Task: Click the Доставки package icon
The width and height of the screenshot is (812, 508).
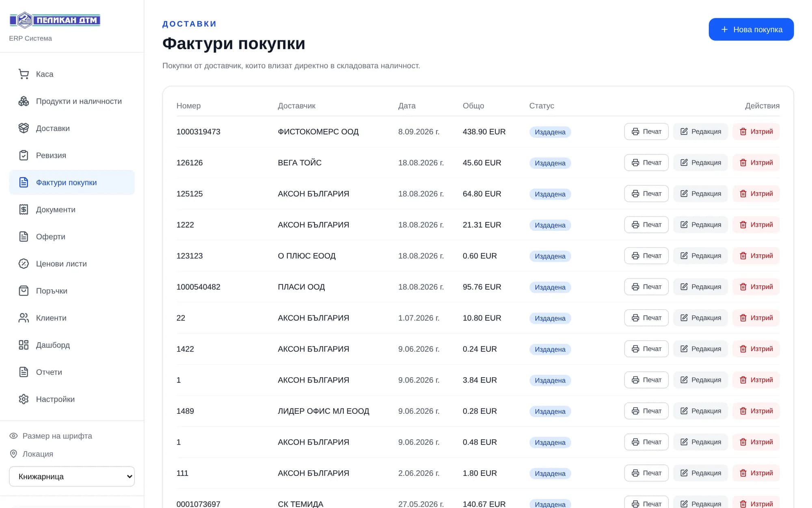Action: point(24,128)
